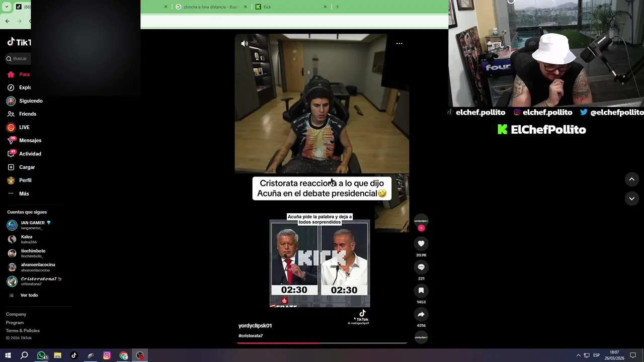The width and height of the screenshot is (644, 362).
Task: Open the LIVE section
Action: coord(19,127)
